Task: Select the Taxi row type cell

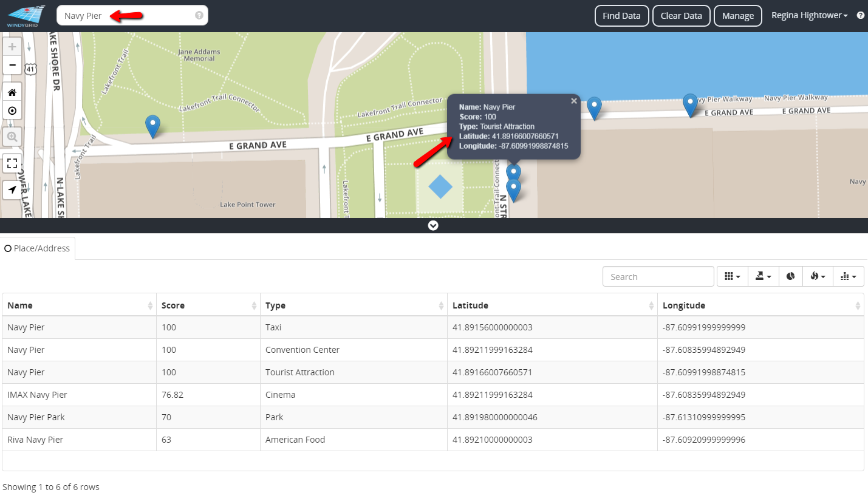Action: (x=354, y=327)
